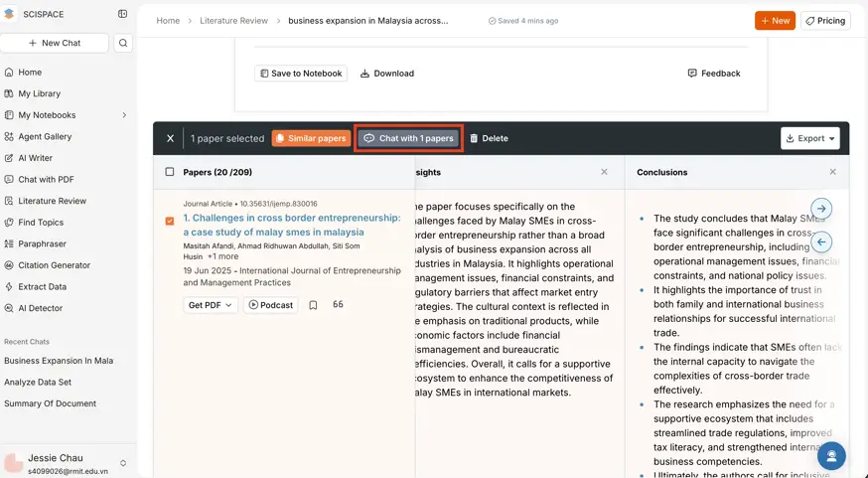Show '+1 more' authors
The width and height of the screenshot is (868, 478).
pyautogui.click(x=223, y=256)
